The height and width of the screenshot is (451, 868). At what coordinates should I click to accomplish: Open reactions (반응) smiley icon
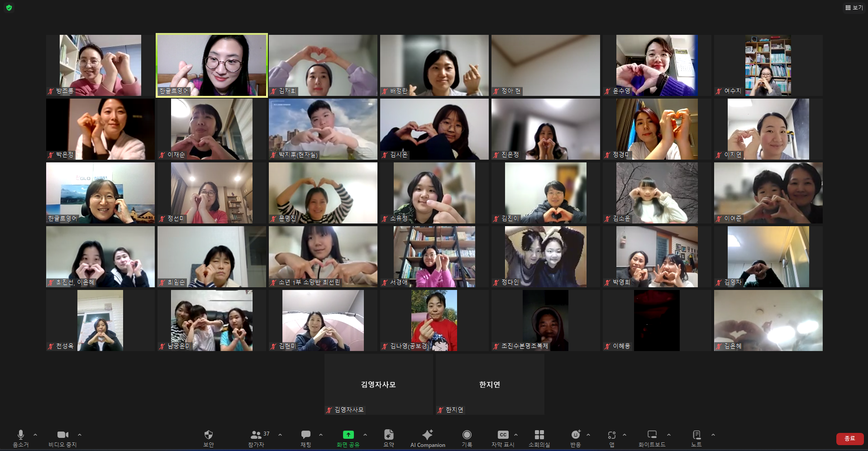point(575,437)
